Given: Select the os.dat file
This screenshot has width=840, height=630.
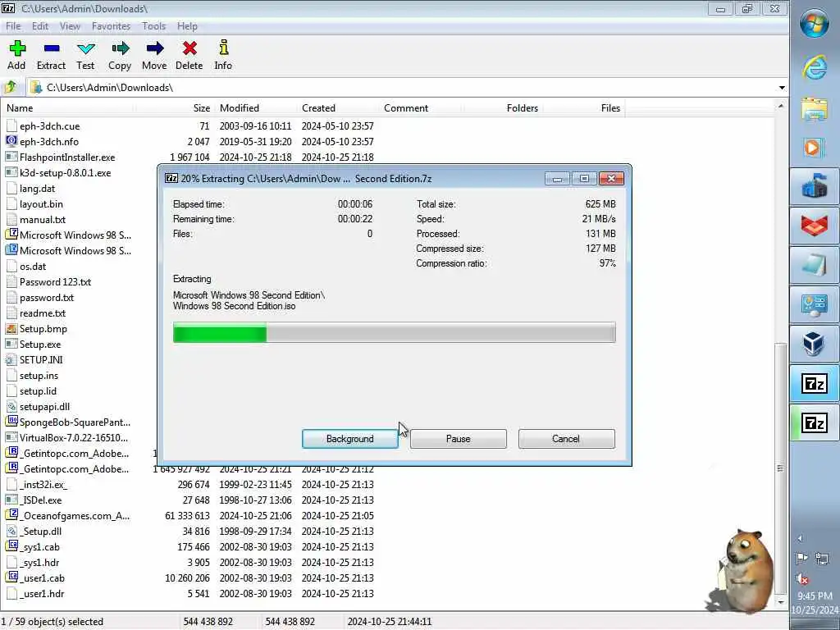Looking at the screenshot, I should click(x=33, y=267).
